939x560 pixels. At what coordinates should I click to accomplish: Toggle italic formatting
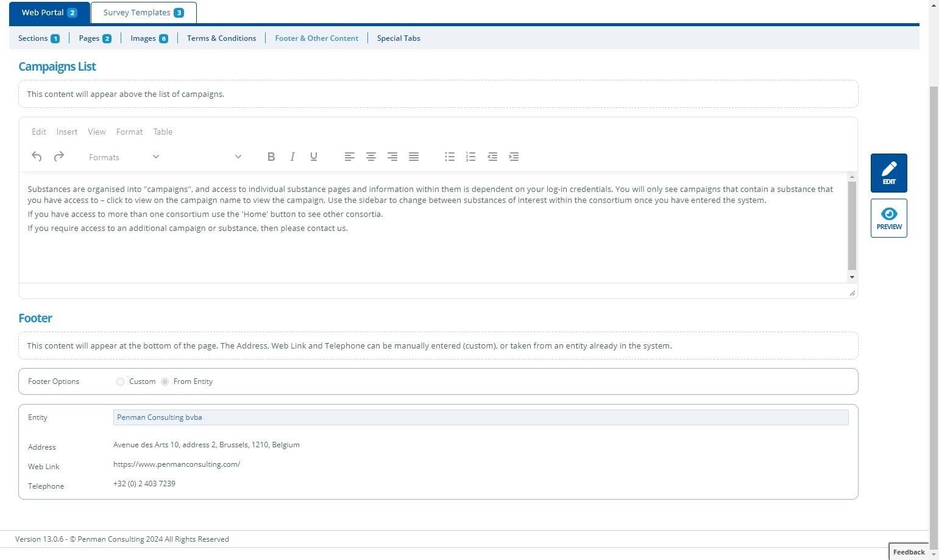[x=292, y=157]
